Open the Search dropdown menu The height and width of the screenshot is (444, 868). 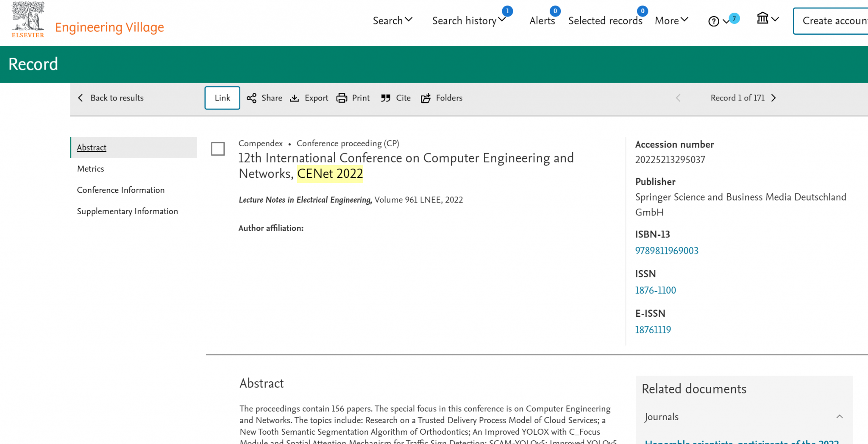[x=392, y=20]
